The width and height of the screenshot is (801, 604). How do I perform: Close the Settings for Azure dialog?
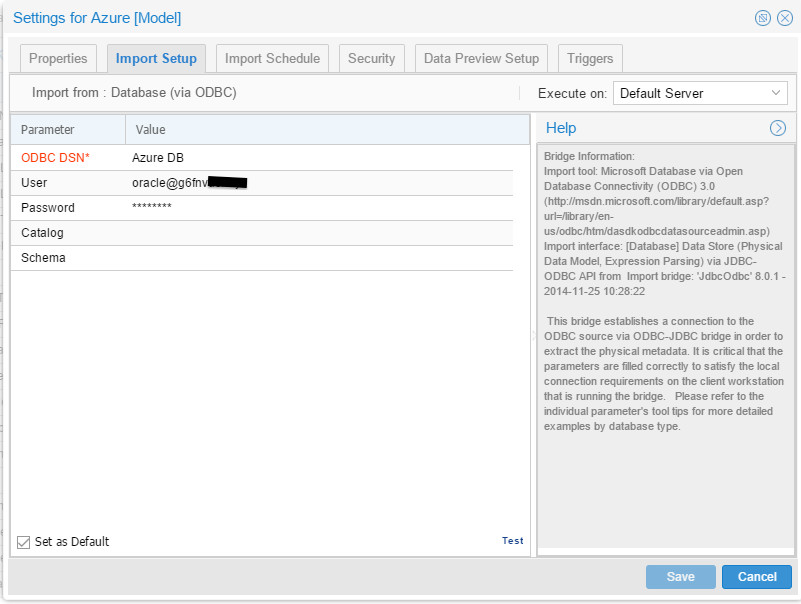[785, 18]
